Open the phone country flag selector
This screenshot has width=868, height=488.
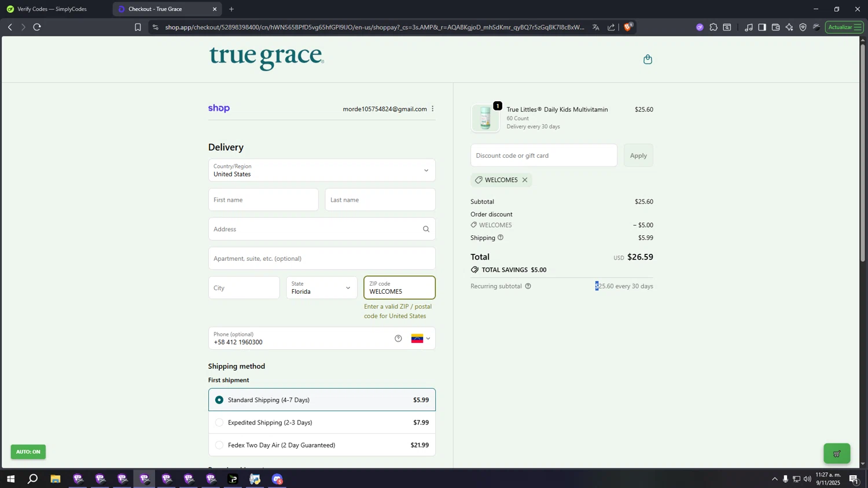pos(421,338)
